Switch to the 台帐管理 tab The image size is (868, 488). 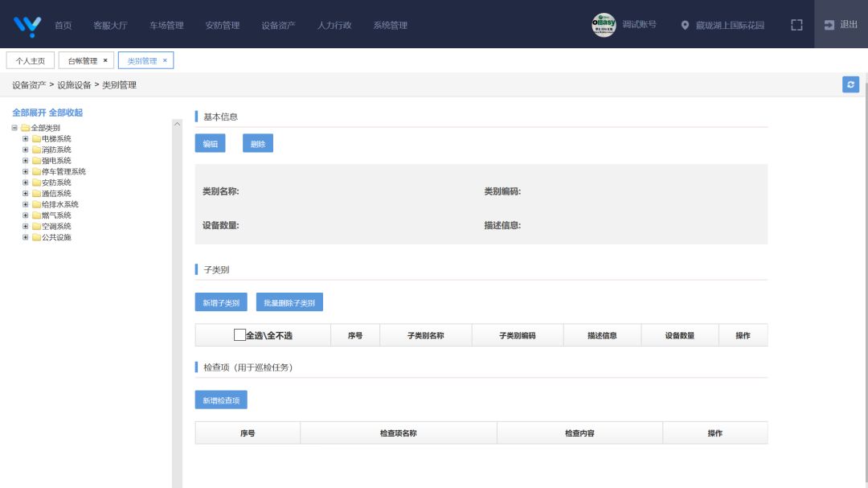[83, 59]
